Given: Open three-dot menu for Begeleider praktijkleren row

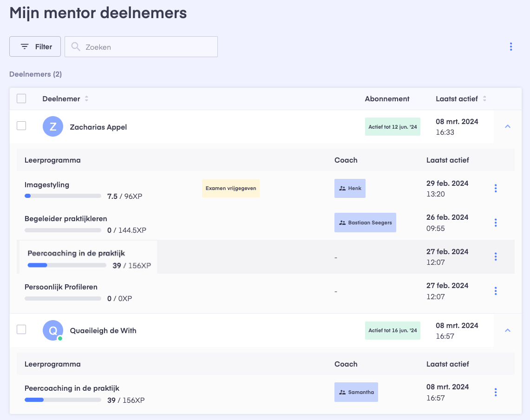Looking at the screenshot, I should coord(496,223).
